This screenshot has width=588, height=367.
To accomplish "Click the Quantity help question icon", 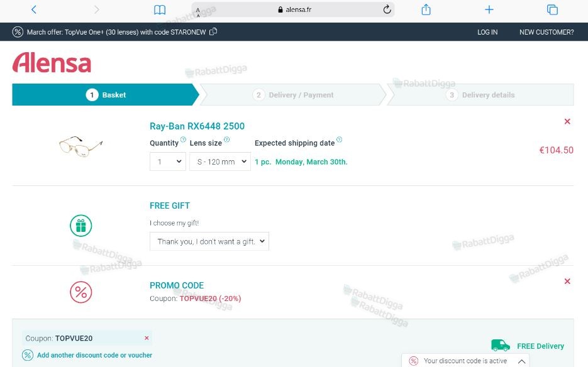I will tap(183, 140).
